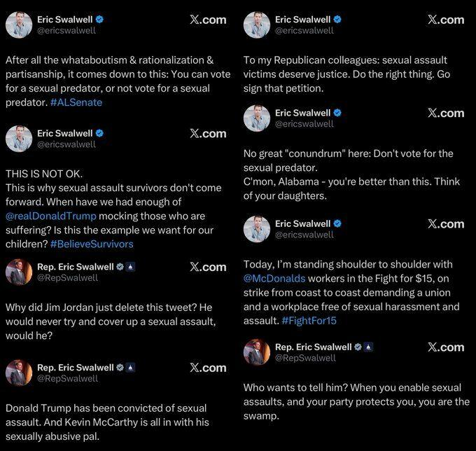The width and height of the screenshot is (476, 451).
Task: Click the #FightFor15 hashtag
Action: click(309, 321)
